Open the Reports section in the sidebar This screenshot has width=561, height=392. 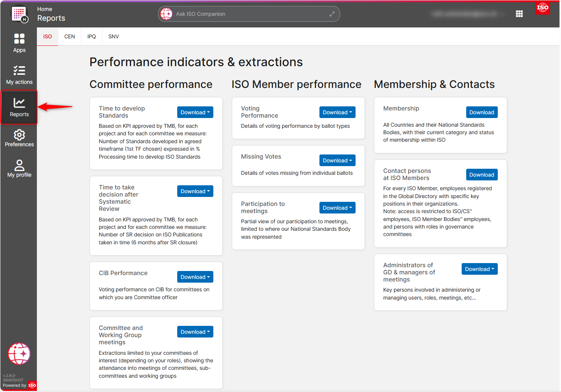19,107
